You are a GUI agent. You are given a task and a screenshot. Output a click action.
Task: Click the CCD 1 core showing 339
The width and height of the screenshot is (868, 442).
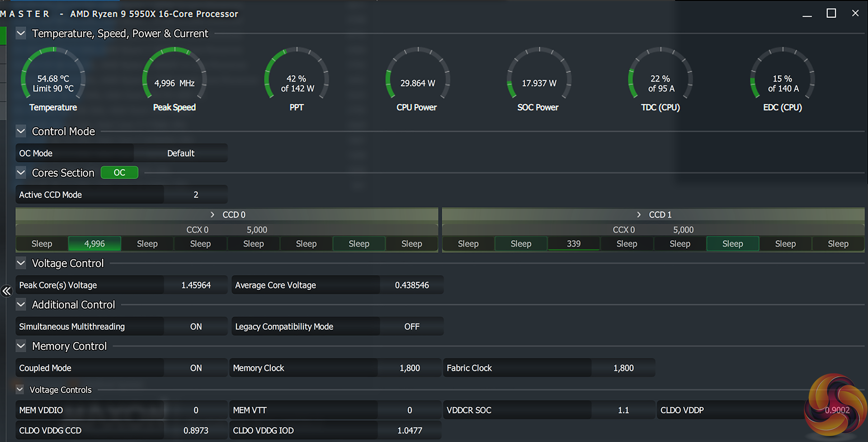pyautogui.click(x=573, y=244)
